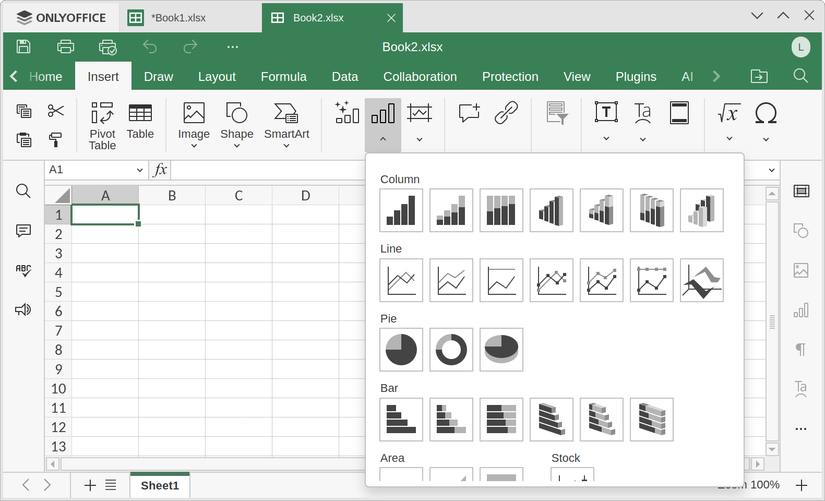The width and height of the screenshot is (825, 501).
Task: Expand the Image dropdown
Action: point(194,146)
